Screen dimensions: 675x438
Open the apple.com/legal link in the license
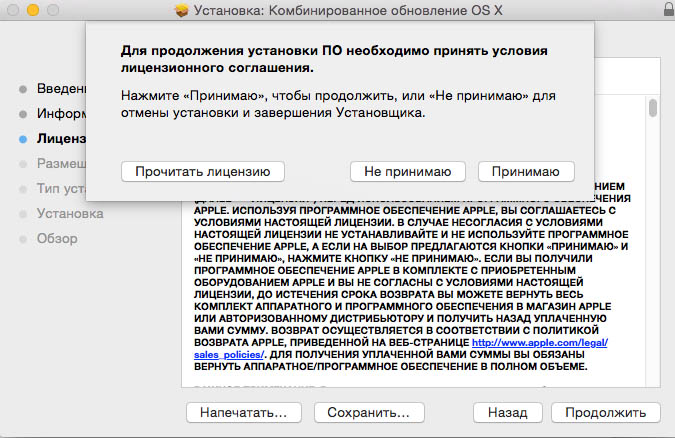pos(540,342)
